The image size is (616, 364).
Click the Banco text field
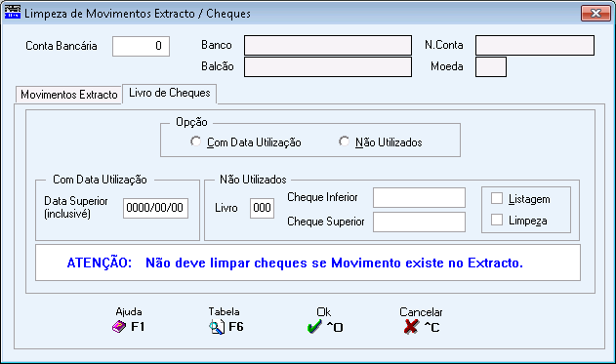coord(328,45)
